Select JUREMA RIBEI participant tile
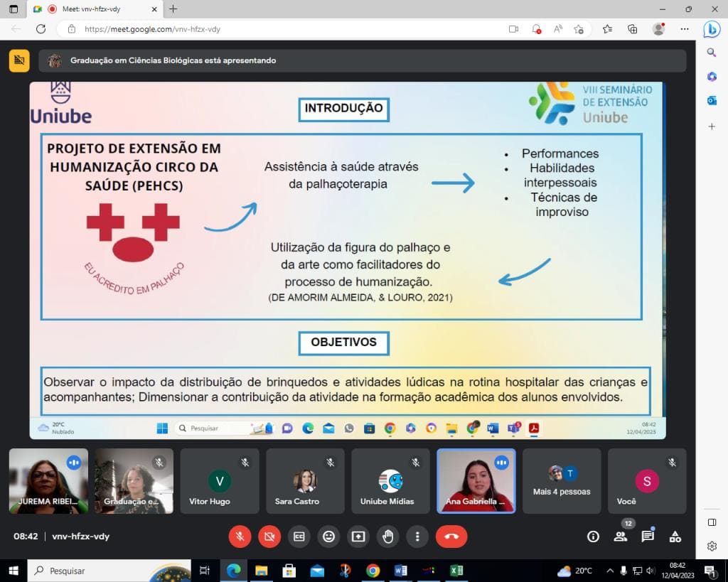Screen dimensions: 728x582 pyautogui.click(x=48, y=481)
